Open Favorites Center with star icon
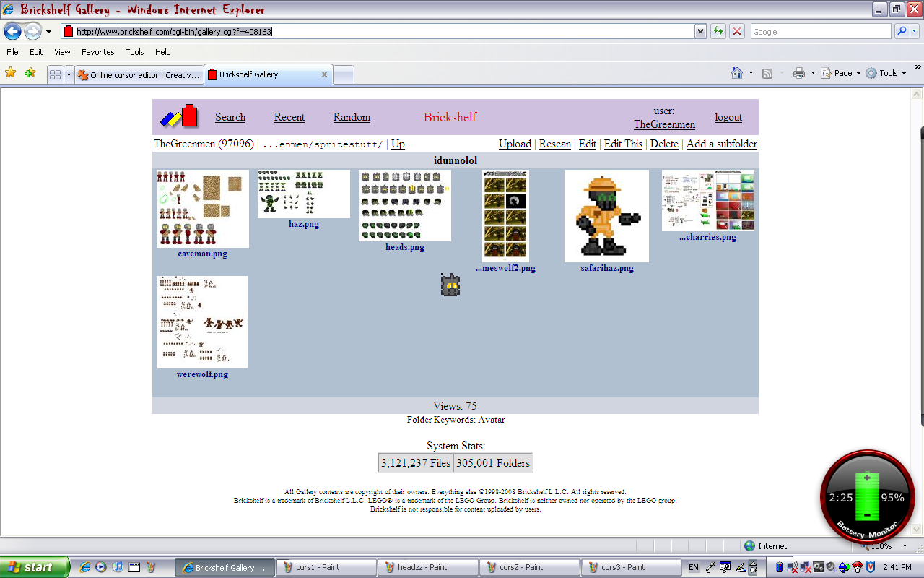Screen dimensions: 924x578 tap(9, 73)
